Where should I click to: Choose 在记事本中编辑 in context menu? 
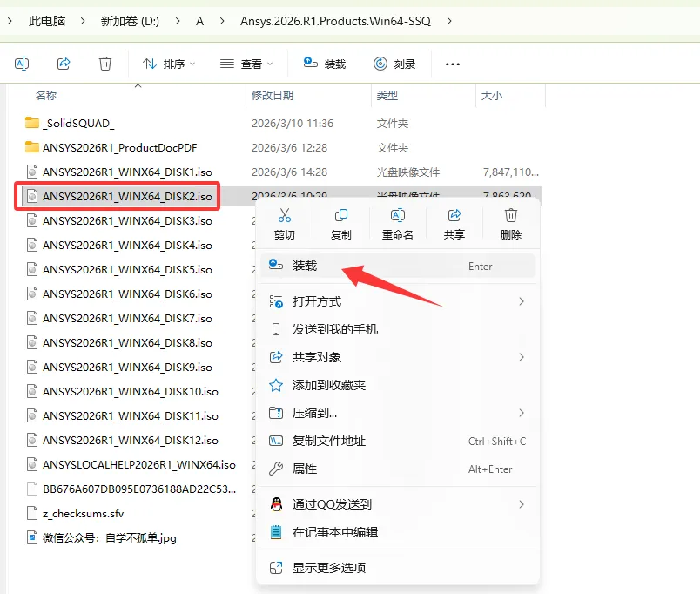pos(398,532)
